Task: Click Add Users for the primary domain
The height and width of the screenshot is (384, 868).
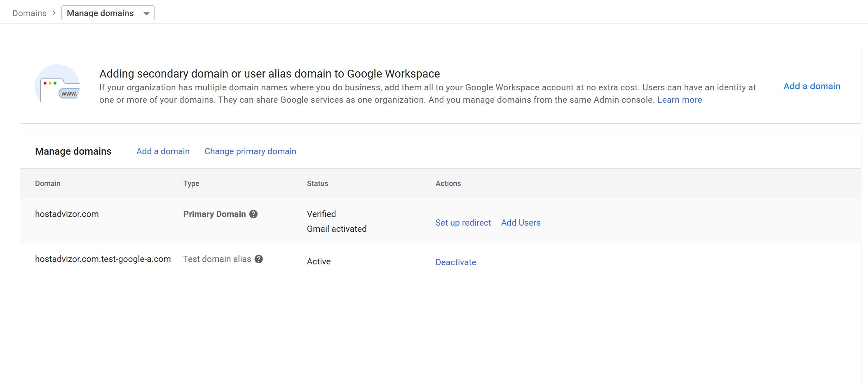Action: coord(521,223)
